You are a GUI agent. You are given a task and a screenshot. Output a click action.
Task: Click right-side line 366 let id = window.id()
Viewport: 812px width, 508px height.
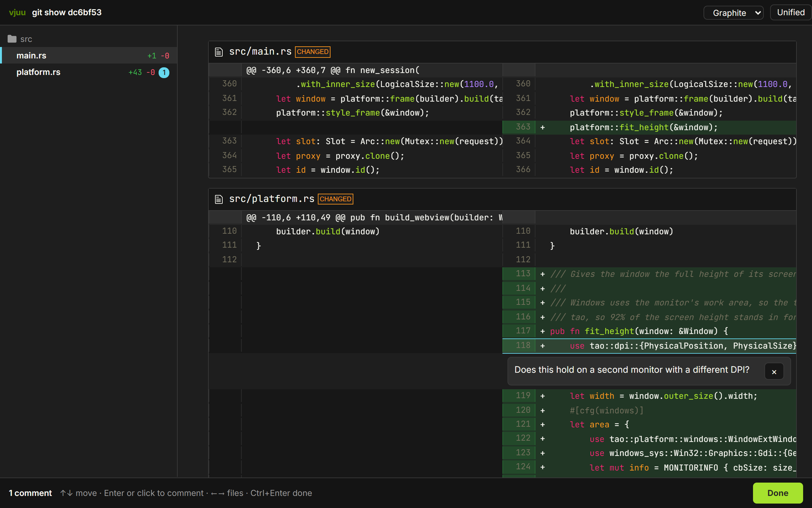tap(649, 170)
